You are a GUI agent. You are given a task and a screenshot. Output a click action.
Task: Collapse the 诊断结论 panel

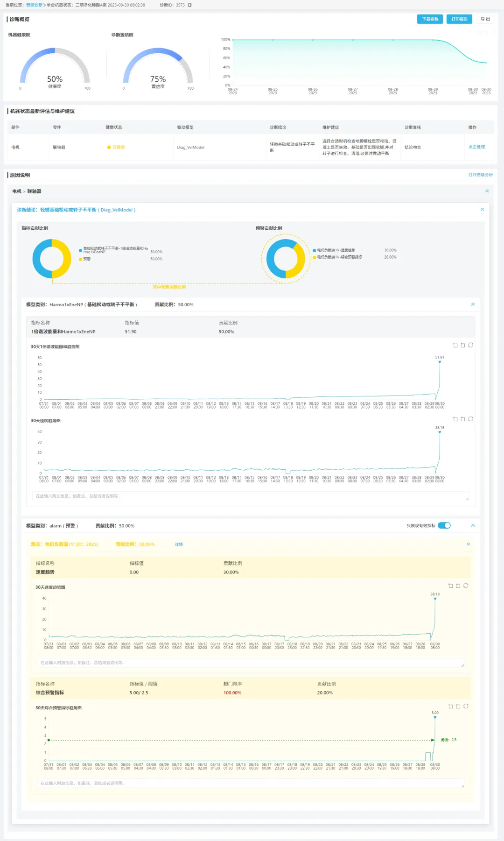tap(482, 210)
